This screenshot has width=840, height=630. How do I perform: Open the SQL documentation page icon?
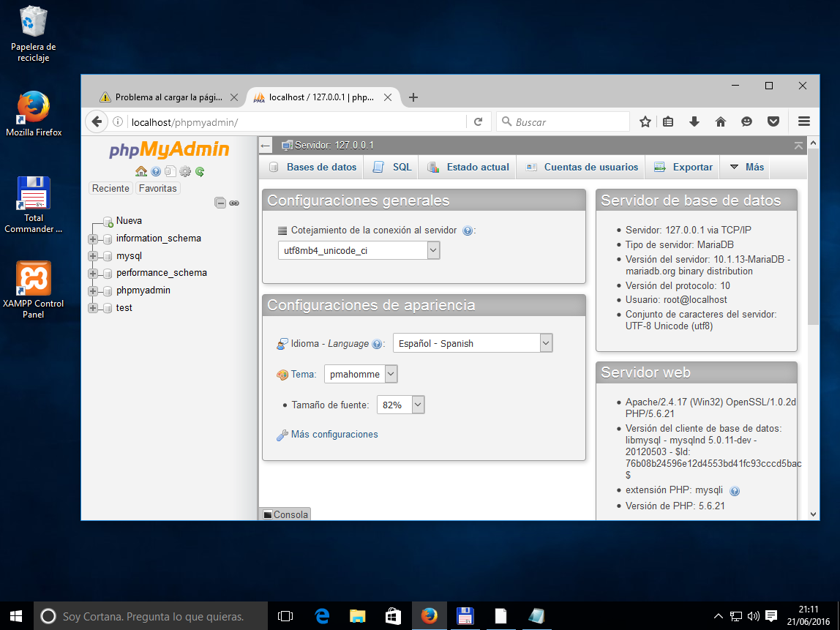(x=170, y=171)
